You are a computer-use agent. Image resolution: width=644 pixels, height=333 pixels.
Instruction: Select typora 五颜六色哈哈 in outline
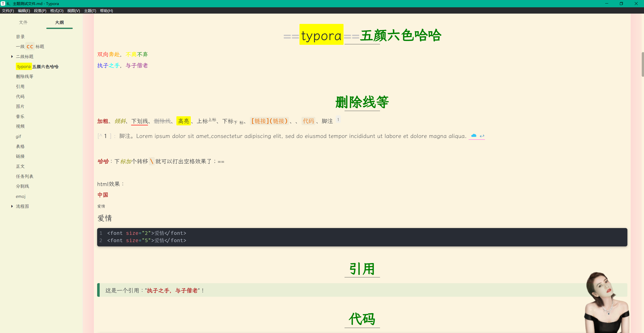(37, 67)
